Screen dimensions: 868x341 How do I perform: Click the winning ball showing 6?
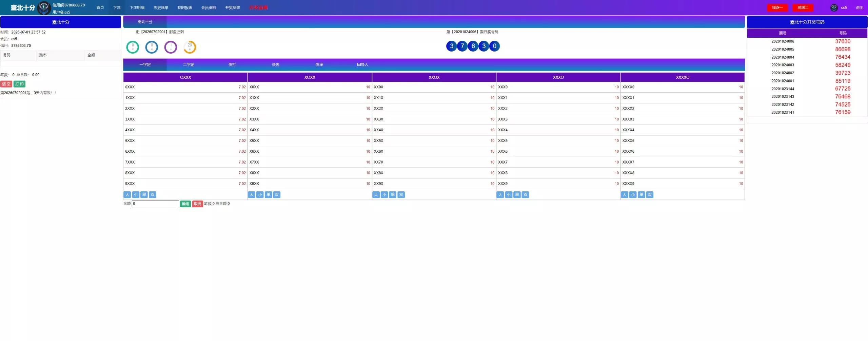[473, 46]
